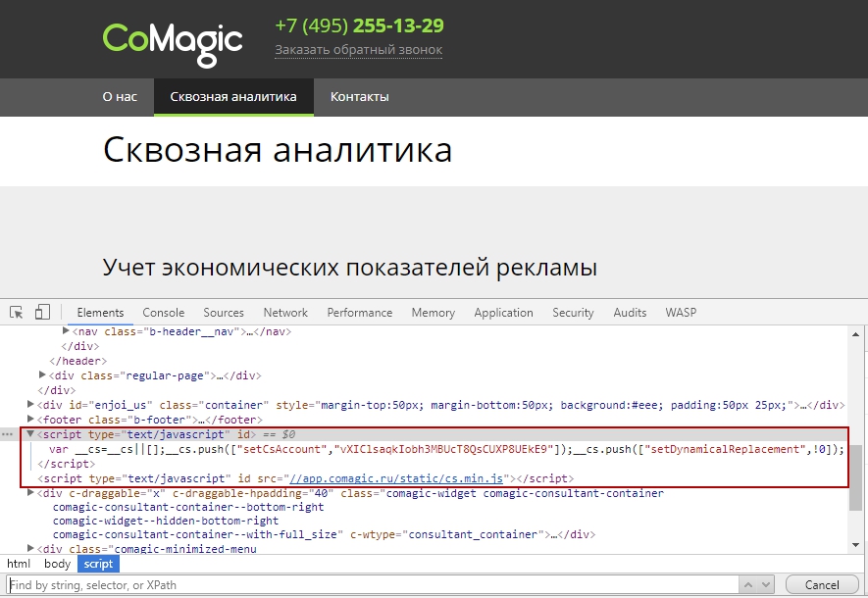The image size is (868, 598).
Task: Open the 'О нас' site menu item
Action: point(120,97)
